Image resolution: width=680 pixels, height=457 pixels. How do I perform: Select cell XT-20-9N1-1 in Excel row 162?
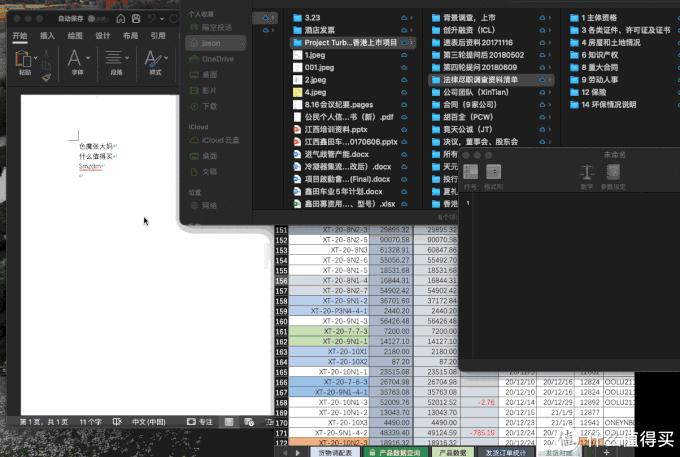[x=329, y=342]
